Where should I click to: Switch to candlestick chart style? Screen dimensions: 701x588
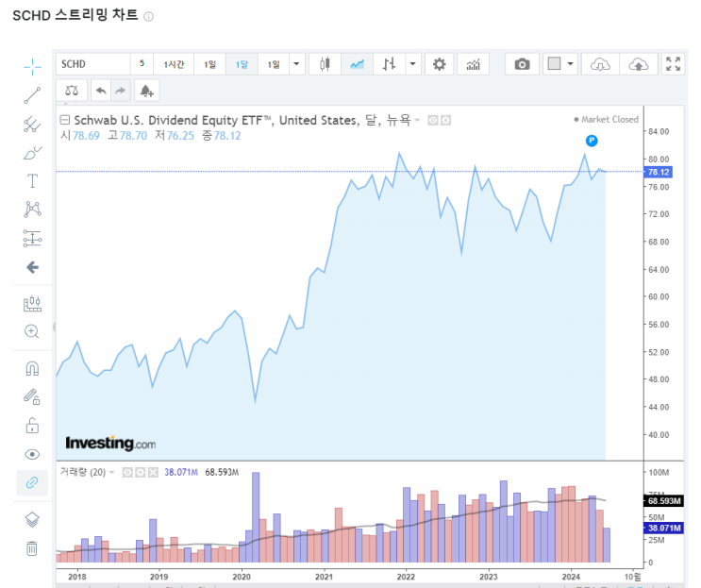[x=325, y=64]
